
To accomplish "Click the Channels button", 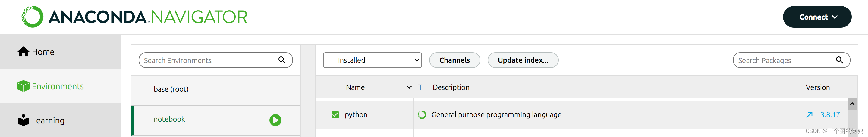I will point(454,60).
